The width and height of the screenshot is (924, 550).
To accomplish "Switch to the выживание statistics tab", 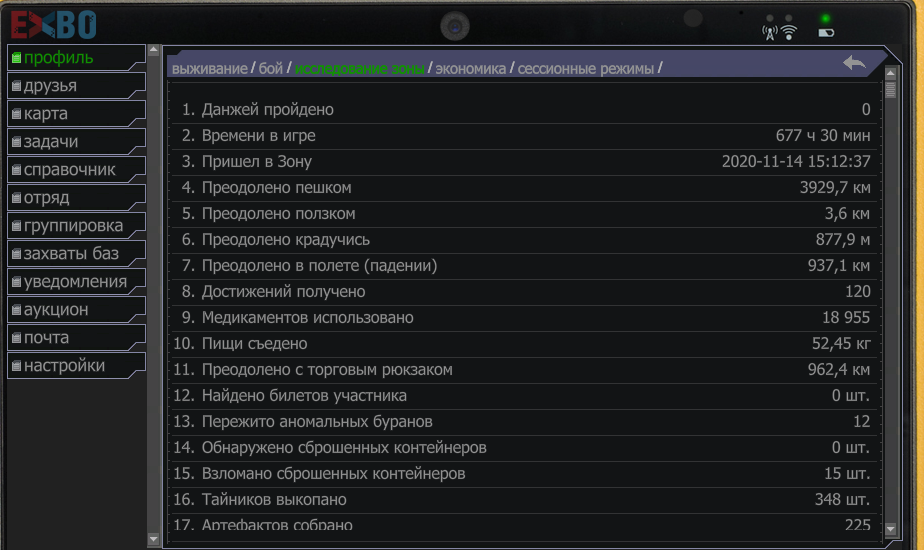I will (x=209, y=69).
